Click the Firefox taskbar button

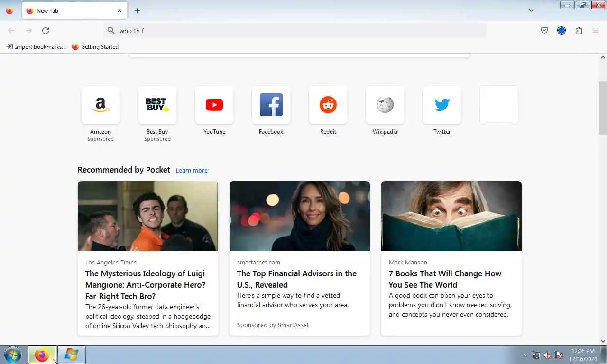pos(42,355)
